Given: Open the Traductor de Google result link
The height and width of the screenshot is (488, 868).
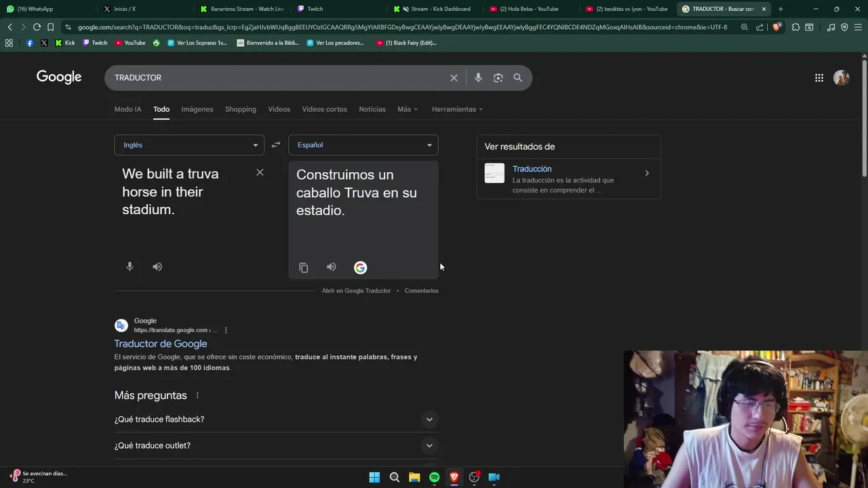Looking at the screenshot, I should 161,344.
